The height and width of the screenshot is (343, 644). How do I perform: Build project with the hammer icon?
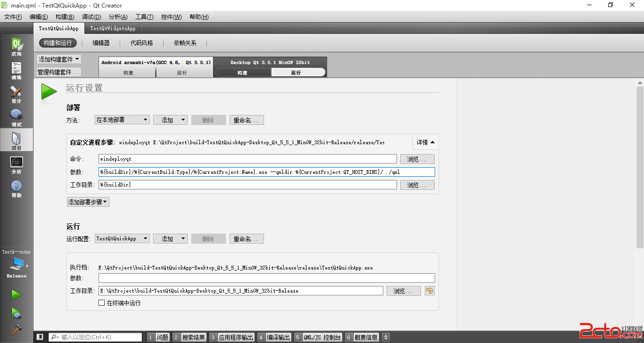[x=17, y=330]
